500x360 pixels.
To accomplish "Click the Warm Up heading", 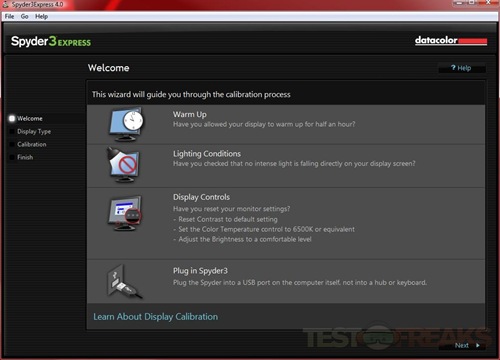I will click(x=190, y=114).
